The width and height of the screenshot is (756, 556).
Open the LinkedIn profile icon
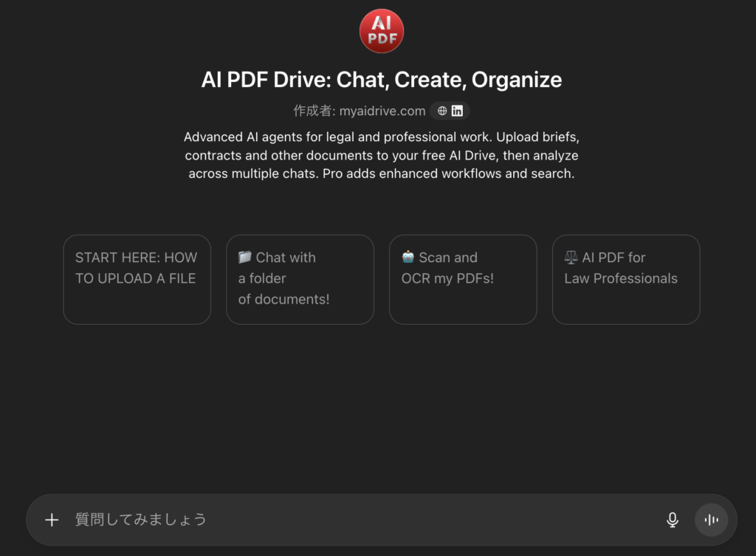point(458,111)
